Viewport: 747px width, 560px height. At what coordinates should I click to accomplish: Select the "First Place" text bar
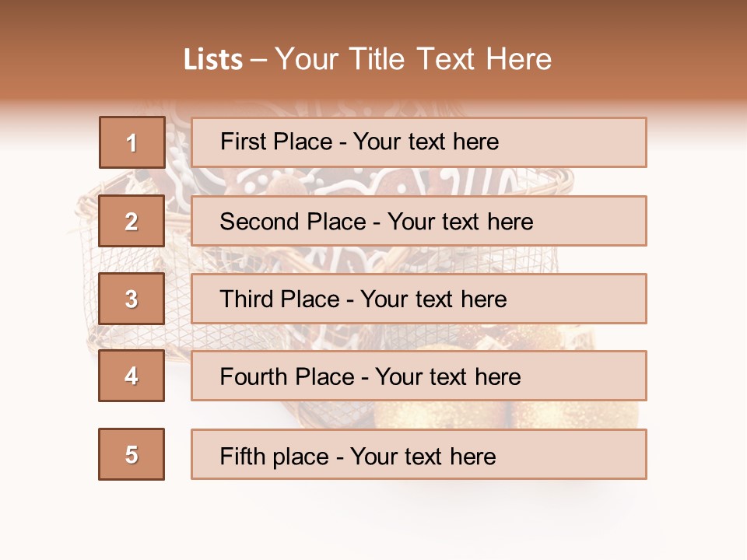pyautogui.click(x=419, y=142)
